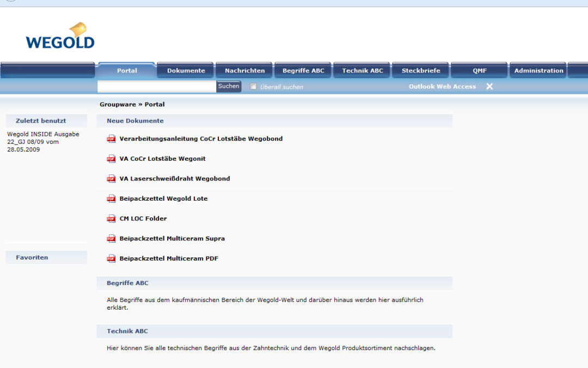The height and width of the screenshot is (368, 588).
Task: Click the Suchen button
Action: [x=229, y=86]
